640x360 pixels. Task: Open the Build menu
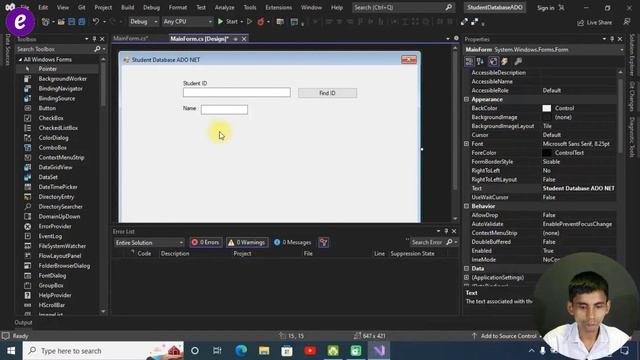click(x=127, y=7)
